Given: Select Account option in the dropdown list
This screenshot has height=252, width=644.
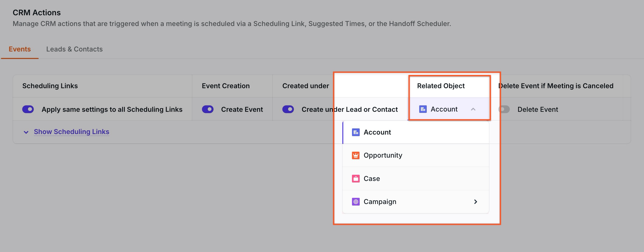Looking at the screenshot, I should (377, 132).
